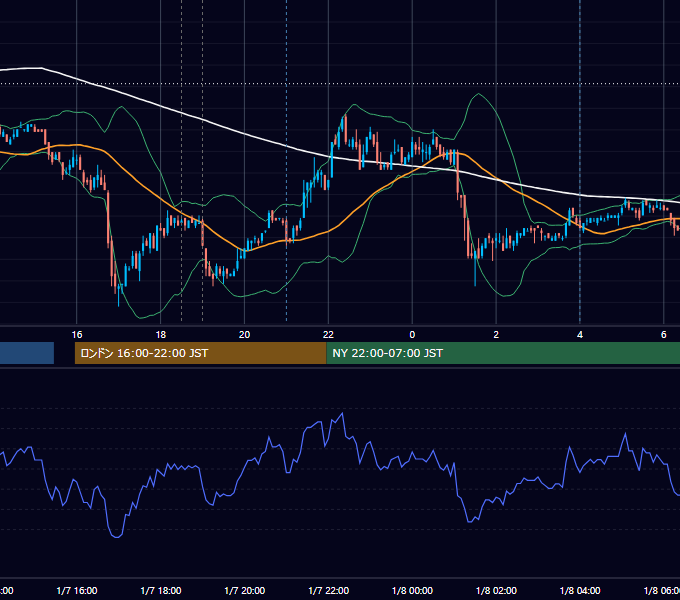Click the upper axis hour label 6
The image size is (680, 600).
[x=664, y=334]
